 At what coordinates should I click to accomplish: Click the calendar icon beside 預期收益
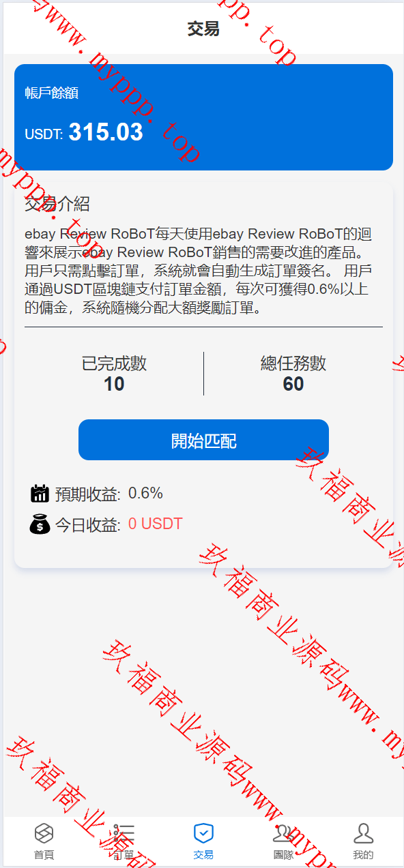40,494
